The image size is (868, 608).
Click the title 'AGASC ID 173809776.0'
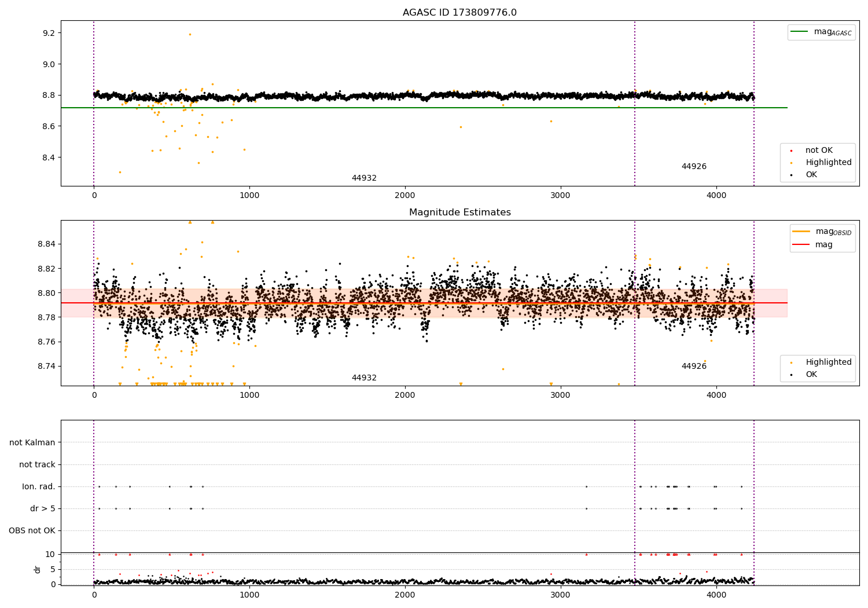pyautogui.click(x=459, y=13)
